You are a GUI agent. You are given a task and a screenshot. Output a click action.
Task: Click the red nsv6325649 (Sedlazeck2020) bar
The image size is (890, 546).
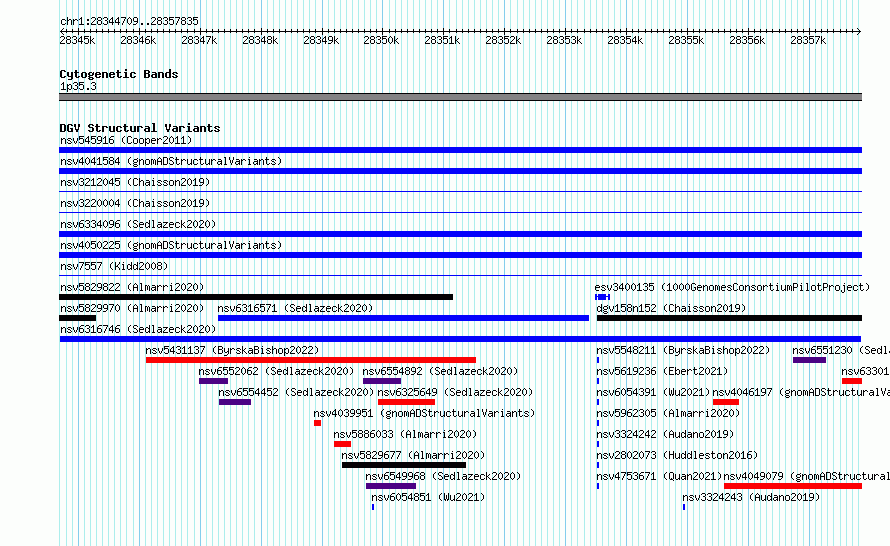(x=406, y=402)
